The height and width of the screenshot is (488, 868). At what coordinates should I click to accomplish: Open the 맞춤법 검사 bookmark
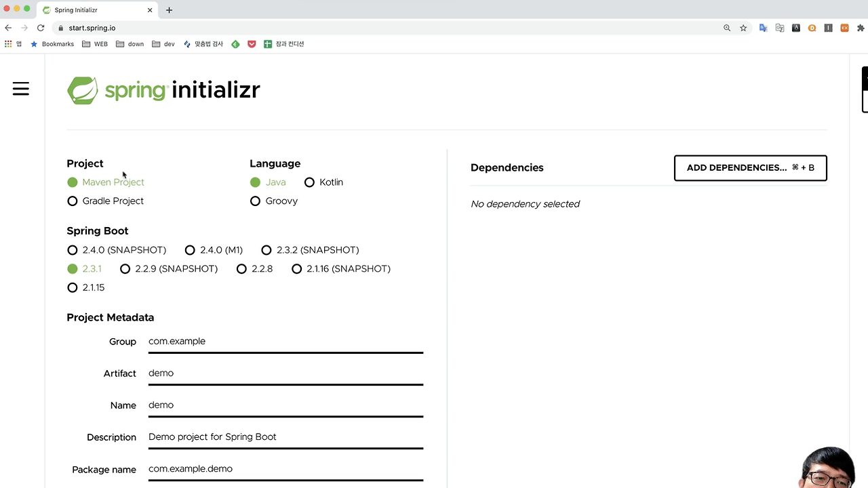tap(203, 44)
